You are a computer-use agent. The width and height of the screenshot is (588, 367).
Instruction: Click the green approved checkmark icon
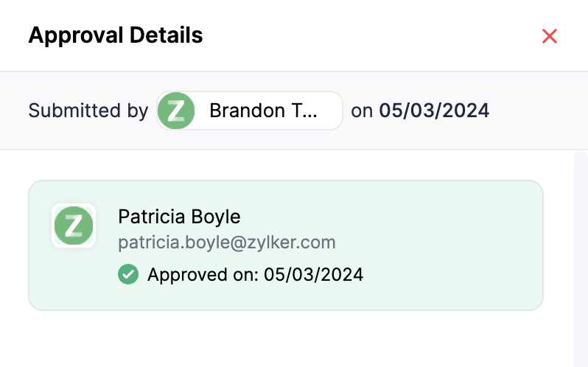128,275
